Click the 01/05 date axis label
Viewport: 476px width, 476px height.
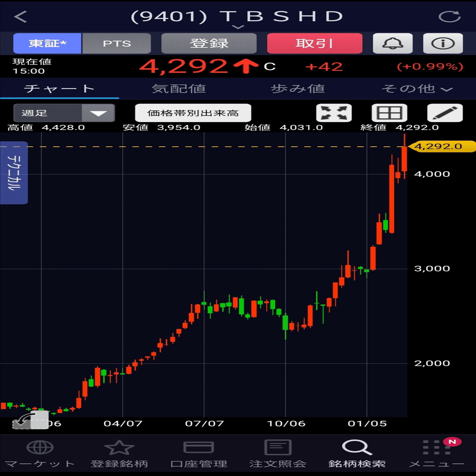[x=367, y=424]
